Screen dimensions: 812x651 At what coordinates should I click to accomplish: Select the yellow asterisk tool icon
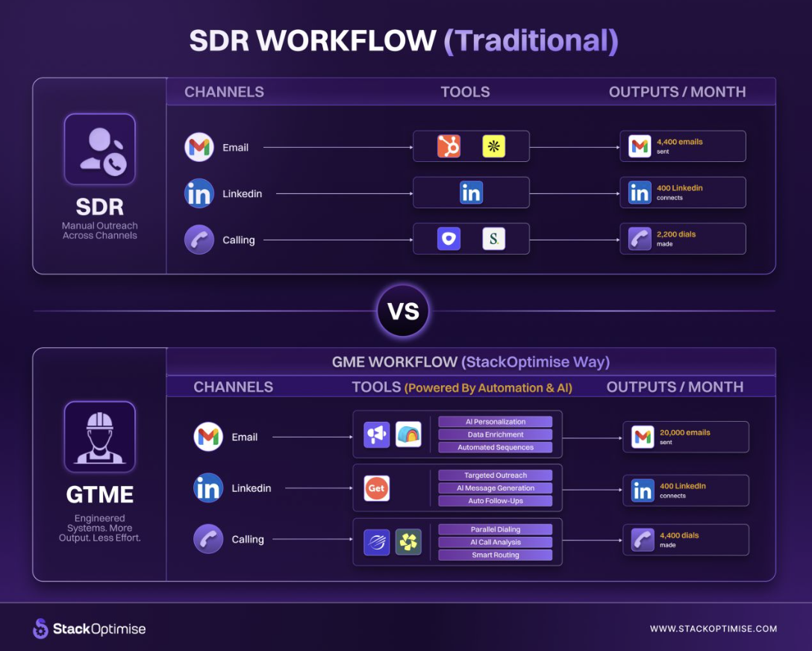(494, 146)
